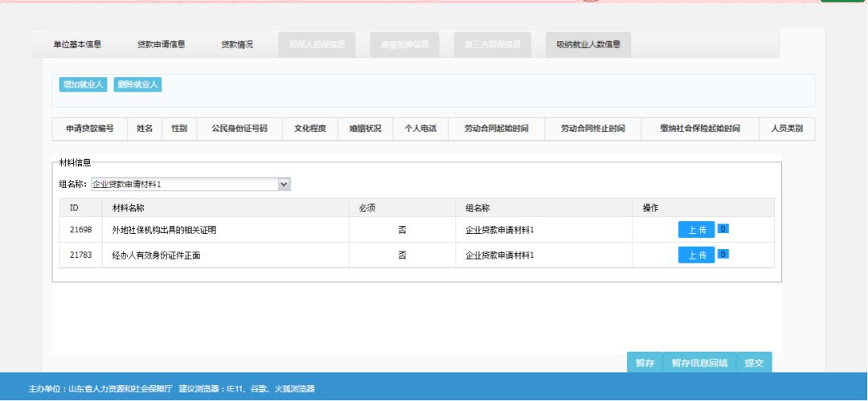Switch to the 单位基本信息 tab
Viewport: 868px width, 401px height.
[x=77, y=44]
